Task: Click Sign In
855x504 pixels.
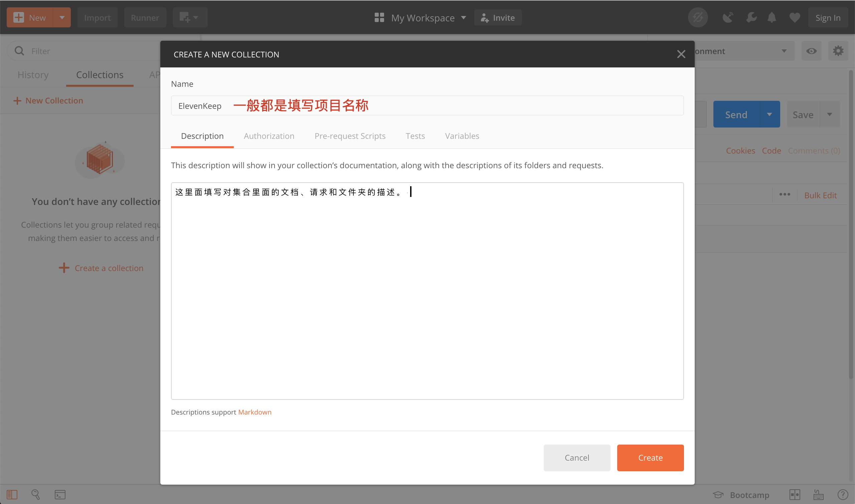Action: pos(828,17)
